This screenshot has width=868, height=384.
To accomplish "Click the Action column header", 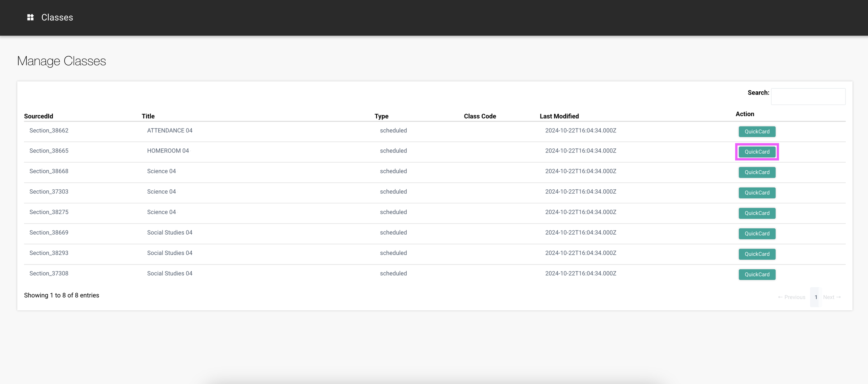I will 744,114.
